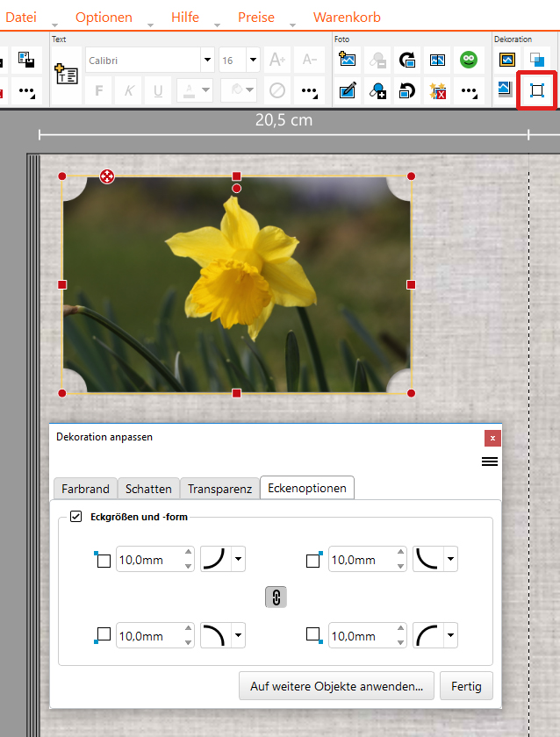560x737 pixels.
Task: Expand the Calibri font dropdown
Action: pyautogui.click(x=207, y=61)
